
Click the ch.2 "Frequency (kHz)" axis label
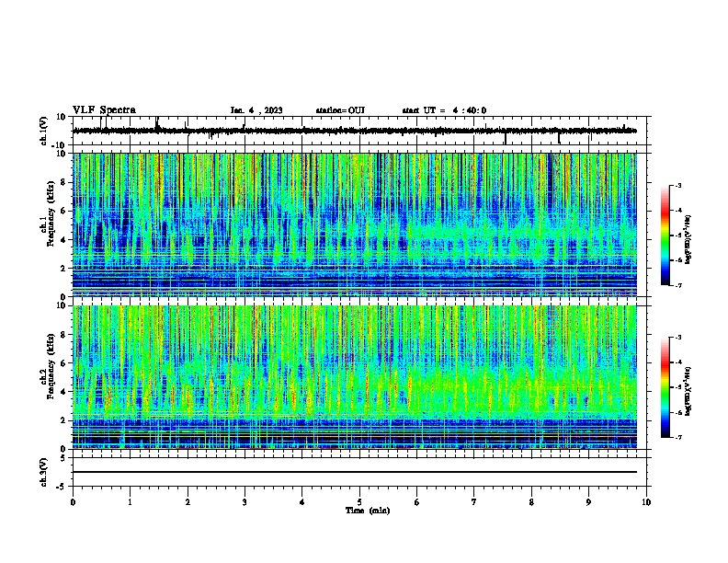51,366
